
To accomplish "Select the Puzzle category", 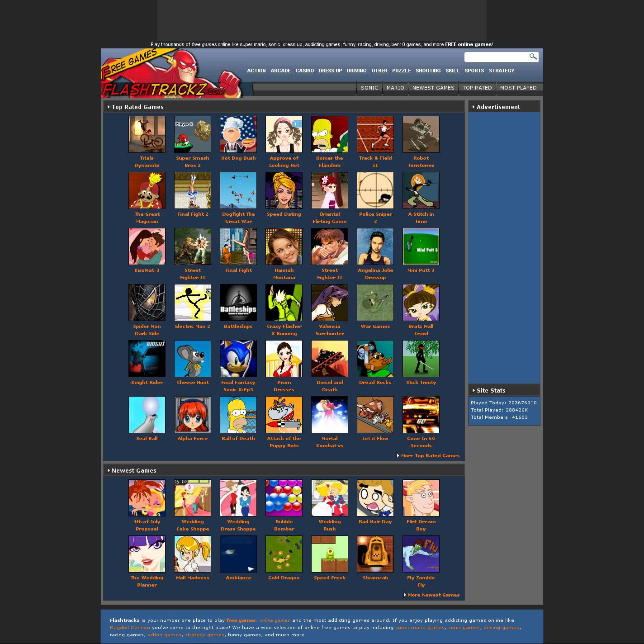I will click(x=402, y=71).
